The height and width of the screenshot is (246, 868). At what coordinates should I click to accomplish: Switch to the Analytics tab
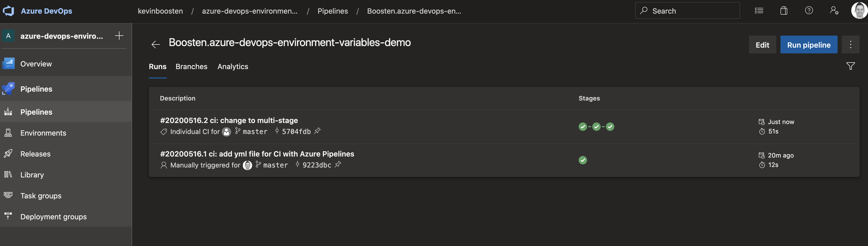point(233,67)
